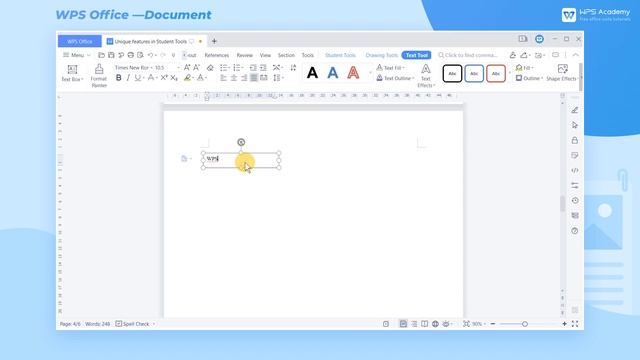This screenshot has height=360, width=640.
Task: Choose the black A text preset
Action: [312, 73]
